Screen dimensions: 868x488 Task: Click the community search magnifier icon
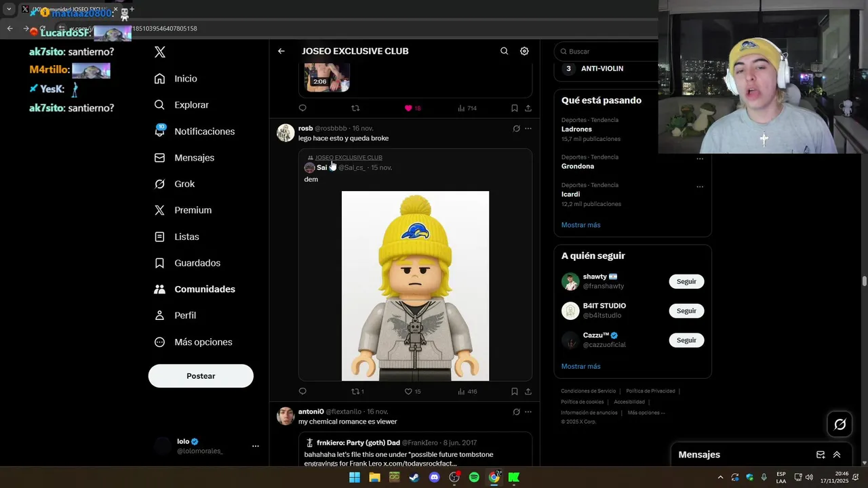504,51
